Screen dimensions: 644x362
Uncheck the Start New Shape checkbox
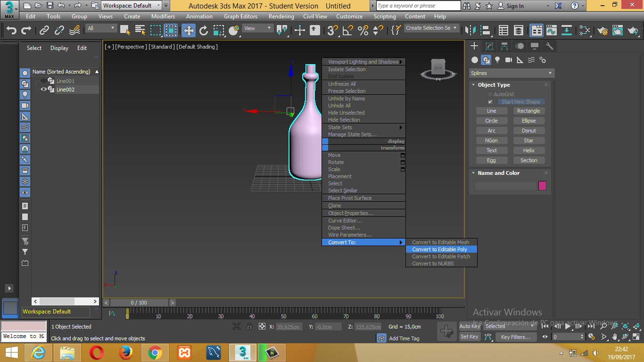point(490,102)
